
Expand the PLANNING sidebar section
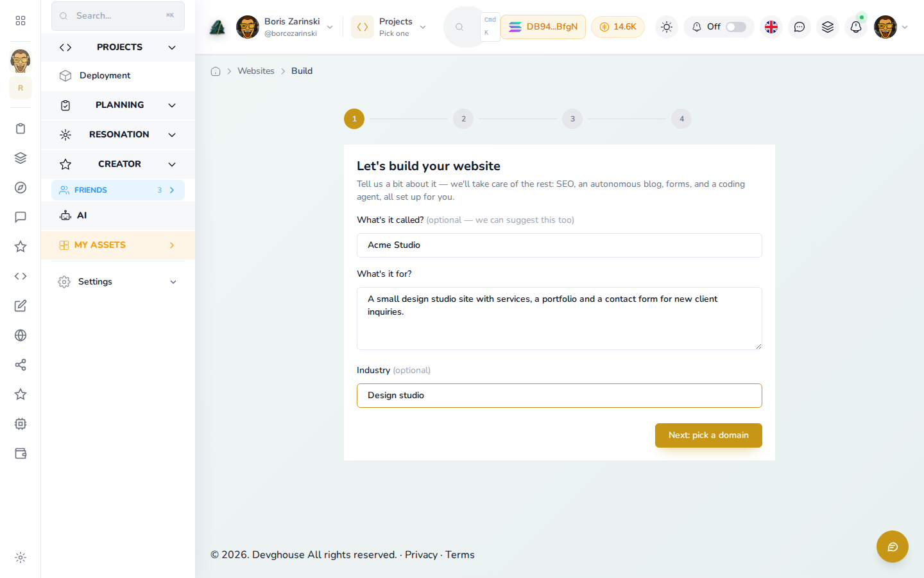click(x=118, y=105)
